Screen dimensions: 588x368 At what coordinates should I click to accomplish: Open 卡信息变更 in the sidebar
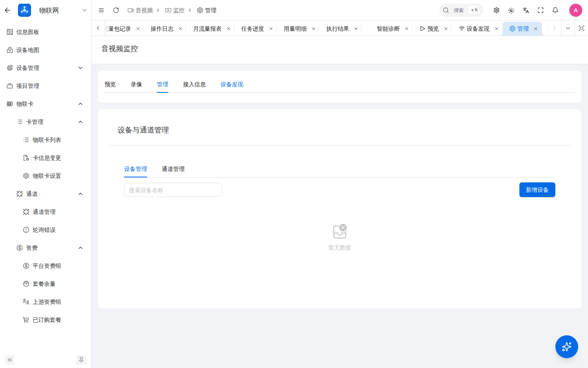pos(45,158)
